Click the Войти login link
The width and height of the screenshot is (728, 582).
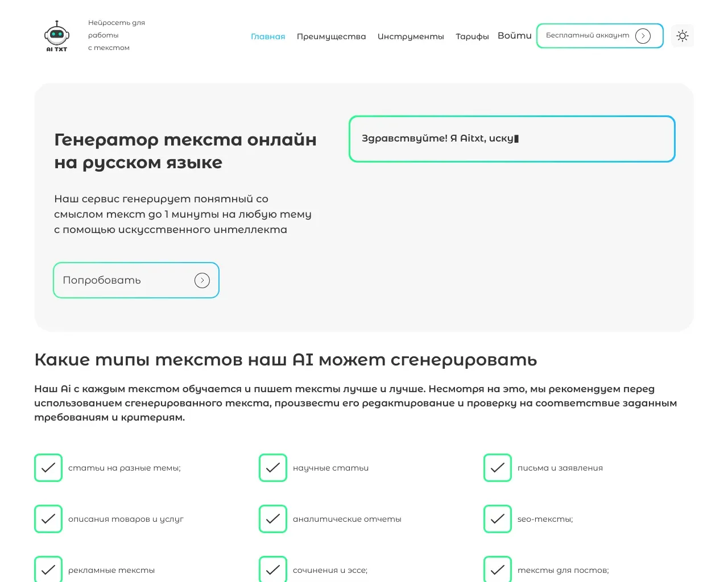[515, 36]
